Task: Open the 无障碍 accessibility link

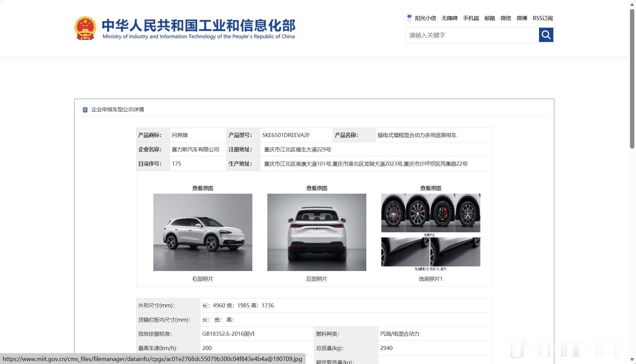Action: tap(450, 18)
